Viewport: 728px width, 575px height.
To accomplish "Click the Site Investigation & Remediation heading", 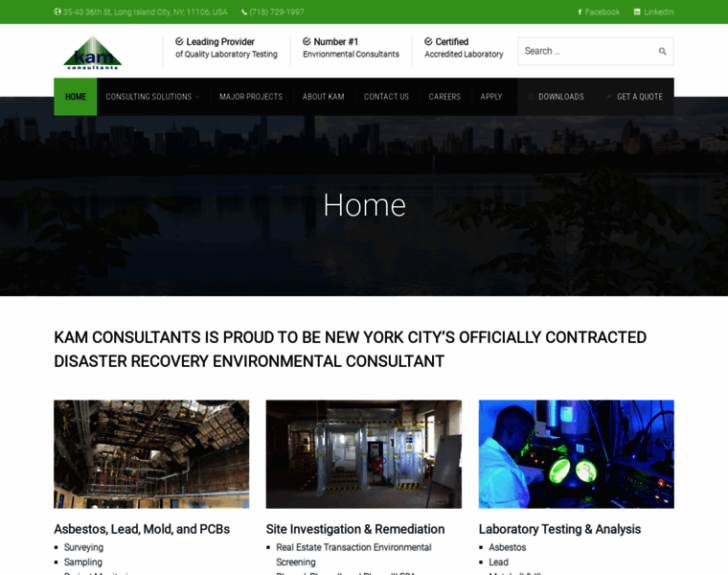I will (x=355, y=529).
